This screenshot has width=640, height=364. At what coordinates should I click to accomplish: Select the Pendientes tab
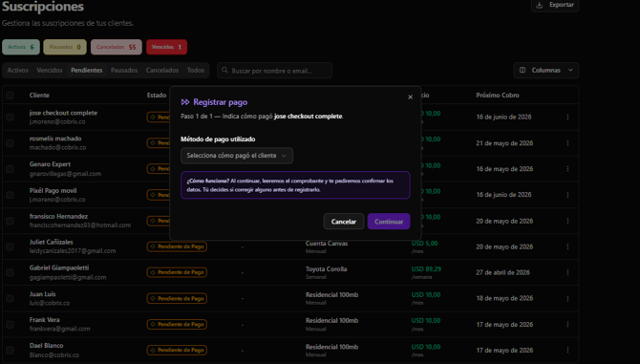click(87, 70)
